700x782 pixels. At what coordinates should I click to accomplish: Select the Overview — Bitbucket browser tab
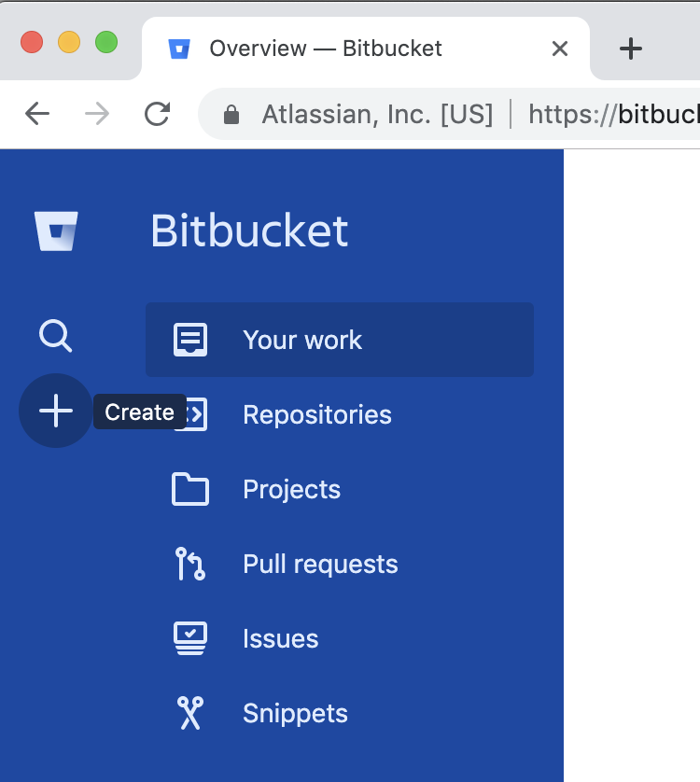(x=325, y=49)
